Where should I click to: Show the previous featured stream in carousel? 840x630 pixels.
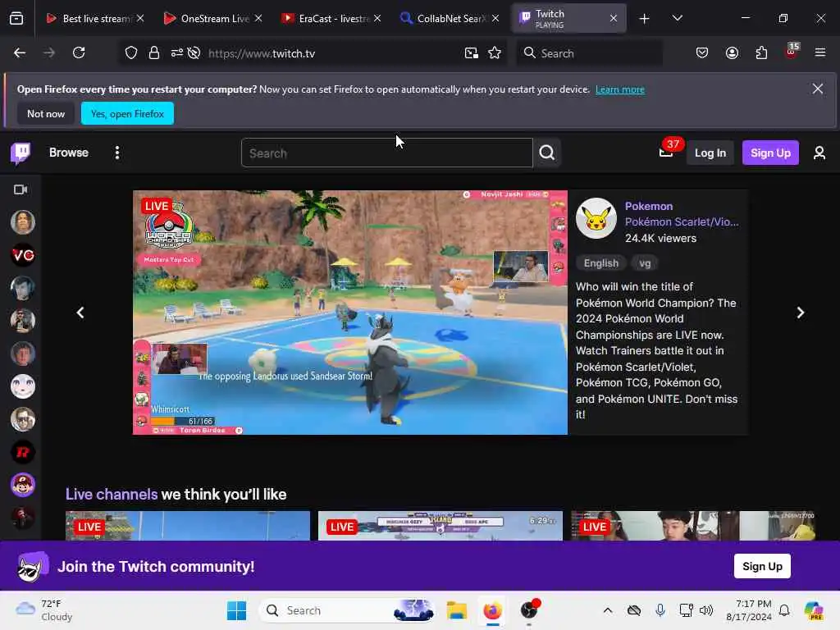pyautogui.click(x=80, y=313)
